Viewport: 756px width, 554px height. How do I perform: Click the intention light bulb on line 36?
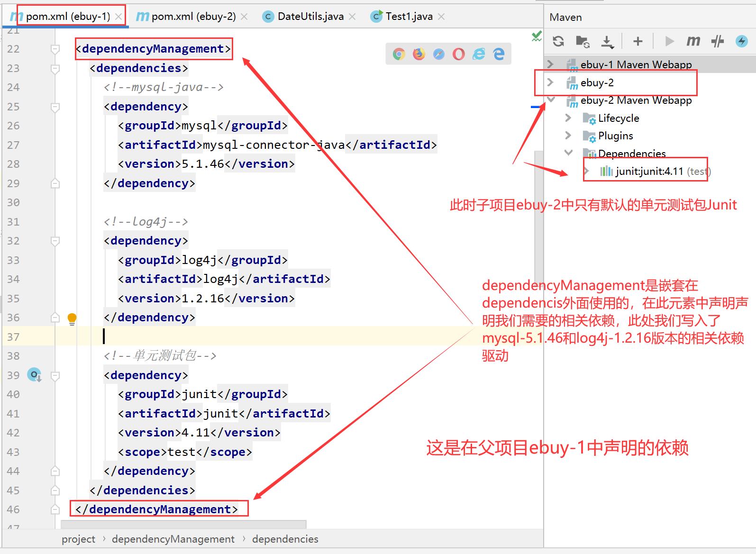click(72, 318)
